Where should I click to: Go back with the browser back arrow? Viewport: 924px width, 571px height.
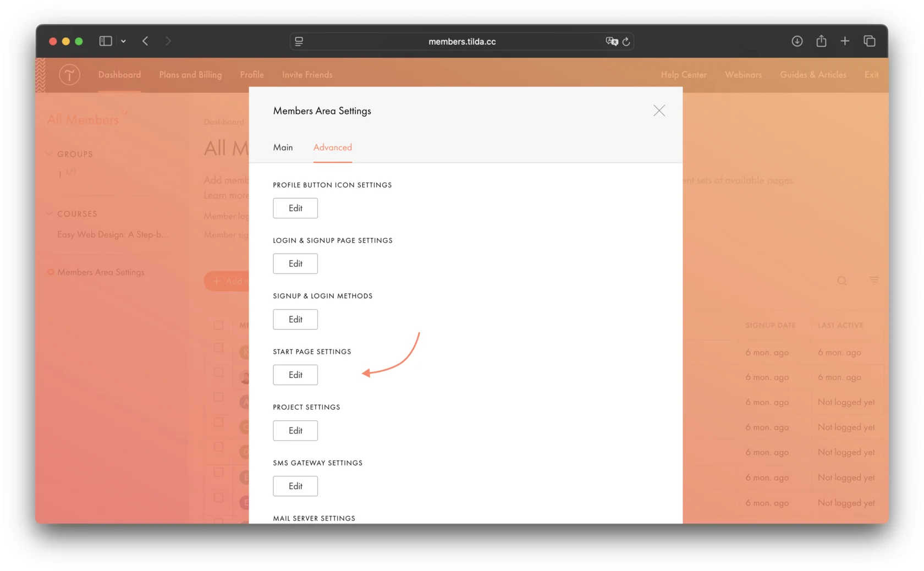point(145,41)
